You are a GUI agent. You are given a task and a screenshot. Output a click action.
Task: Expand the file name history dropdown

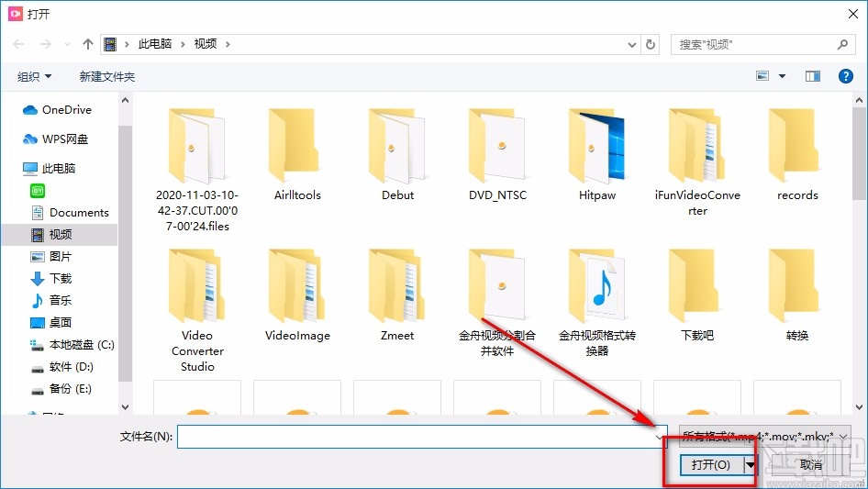(x=660, y=437)
